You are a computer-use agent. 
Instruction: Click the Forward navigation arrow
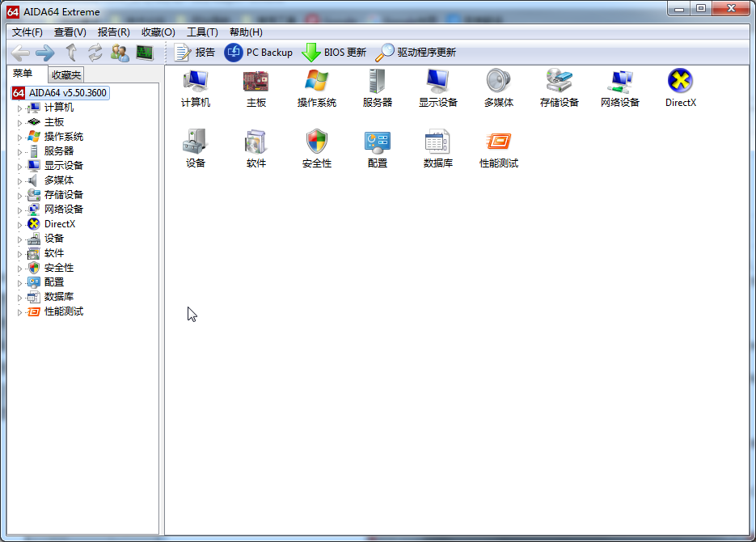pyautogui.click(x=45, y=53)
